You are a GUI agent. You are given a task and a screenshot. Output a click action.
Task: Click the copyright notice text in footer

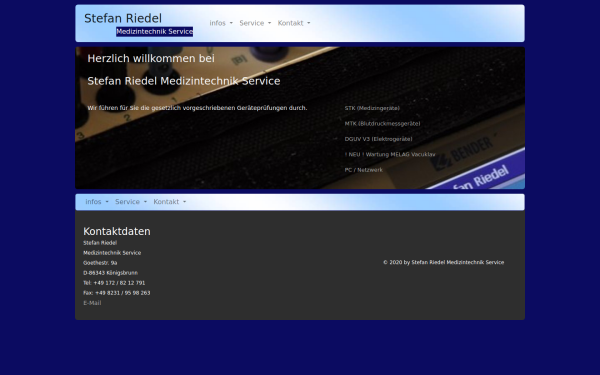click(443, 262)
